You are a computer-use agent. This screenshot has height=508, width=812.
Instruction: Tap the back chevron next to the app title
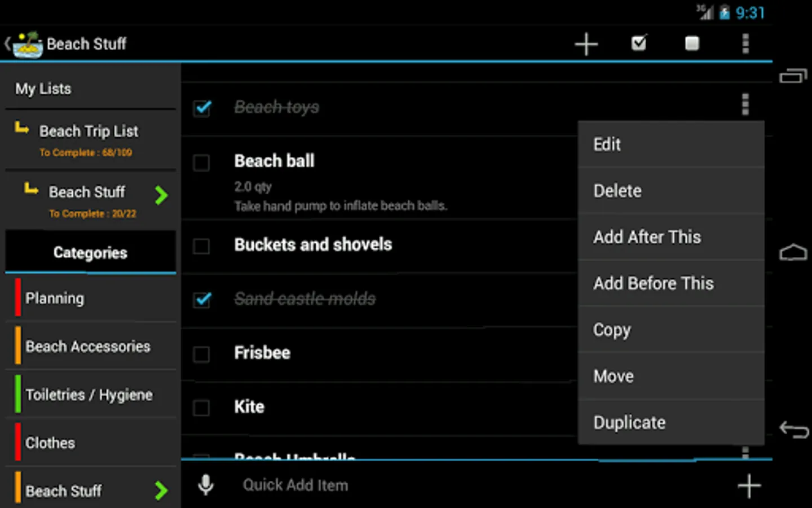coord(6,42)
